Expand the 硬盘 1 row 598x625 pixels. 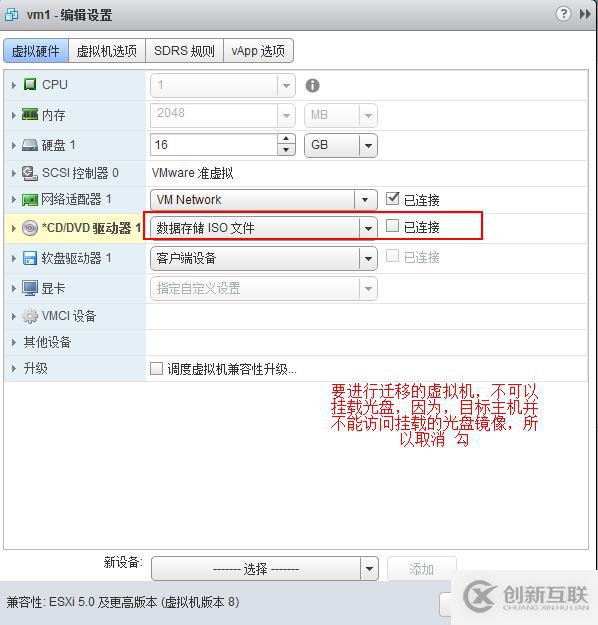coord(14,145)
